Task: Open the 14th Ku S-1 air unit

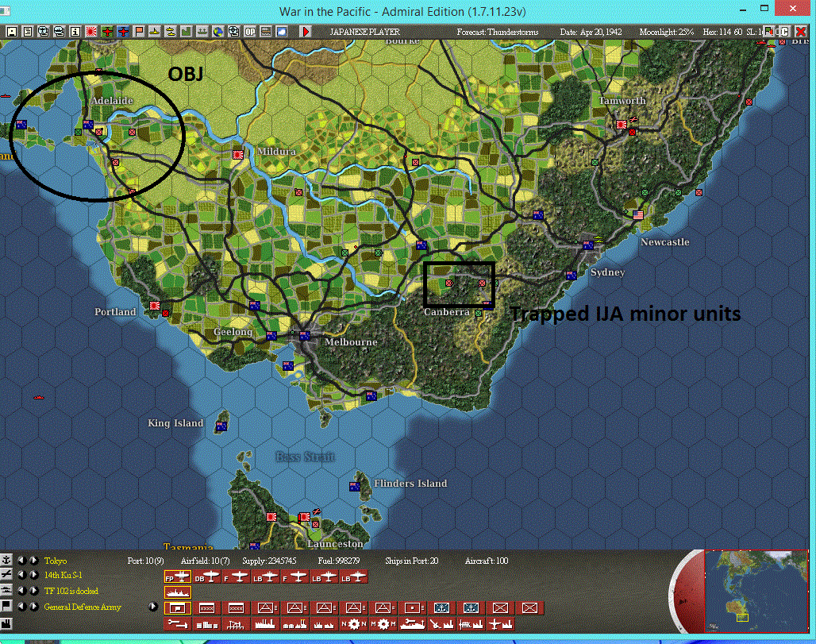Action: (63, 575)
